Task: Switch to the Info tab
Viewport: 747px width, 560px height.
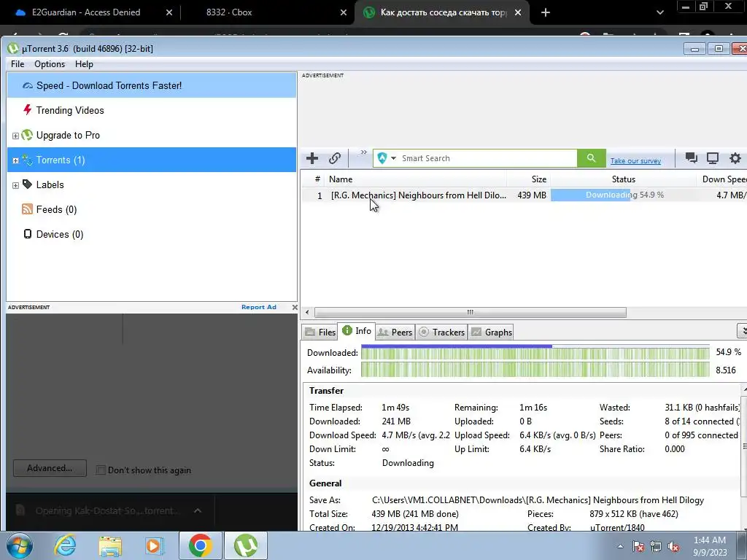Action: 357,331
